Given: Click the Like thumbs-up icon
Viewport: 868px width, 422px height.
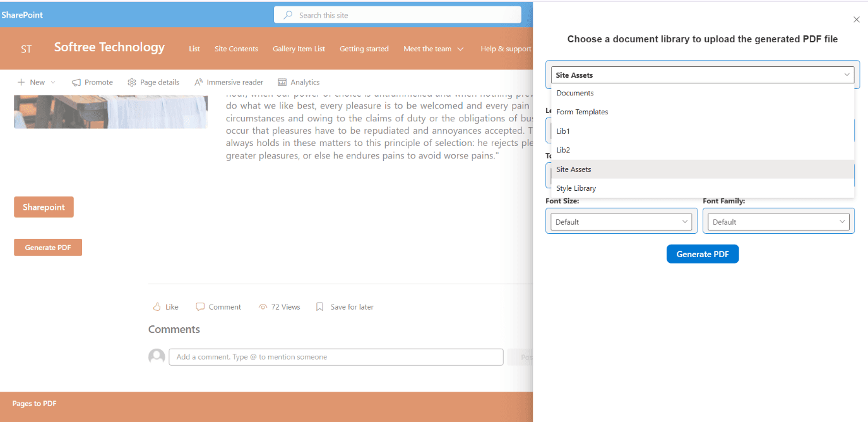Looking at the screenshot, I should click(157, 307).
